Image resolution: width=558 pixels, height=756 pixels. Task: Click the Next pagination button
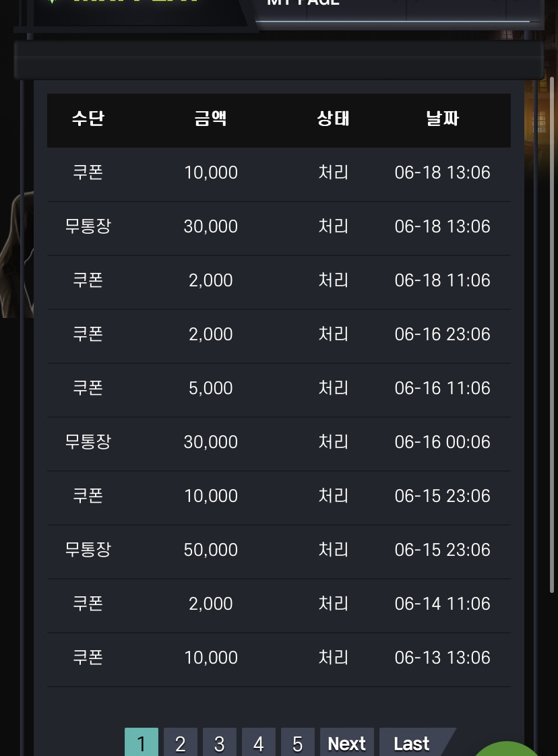pos(347,743)
